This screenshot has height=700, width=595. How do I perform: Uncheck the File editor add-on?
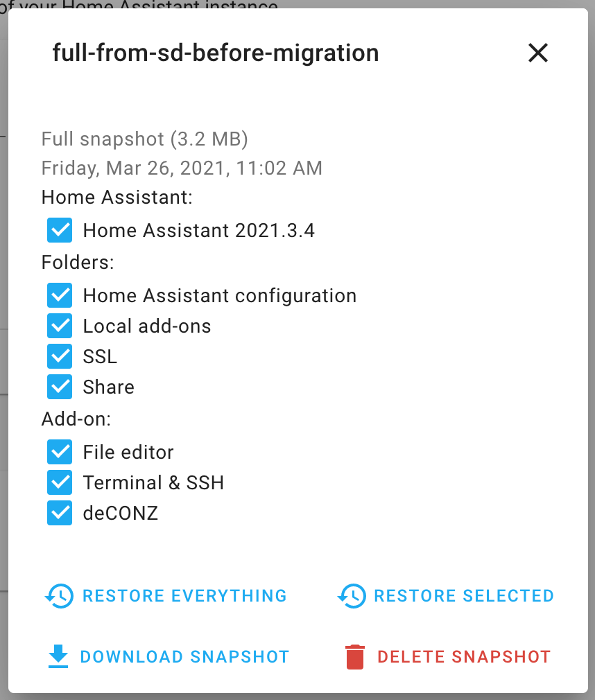point(60,453)
